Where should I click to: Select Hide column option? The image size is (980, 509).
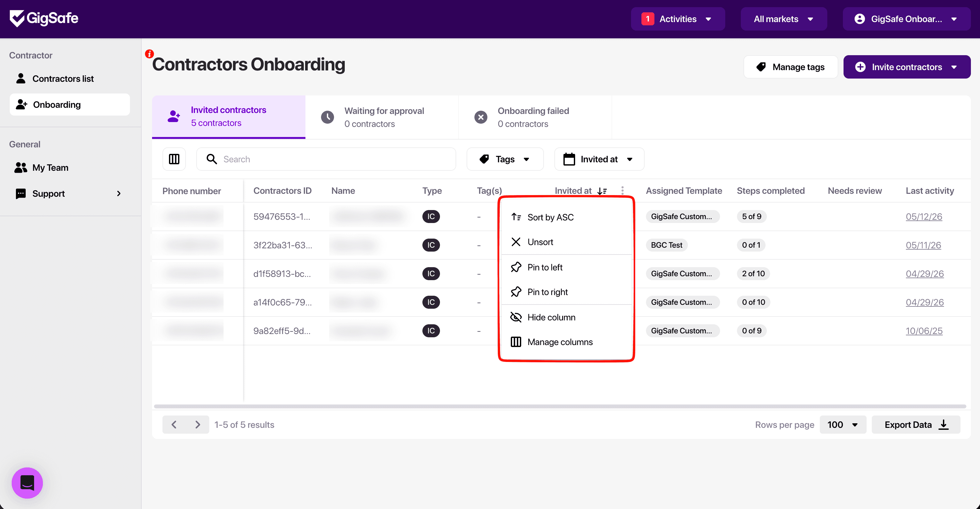566,317
